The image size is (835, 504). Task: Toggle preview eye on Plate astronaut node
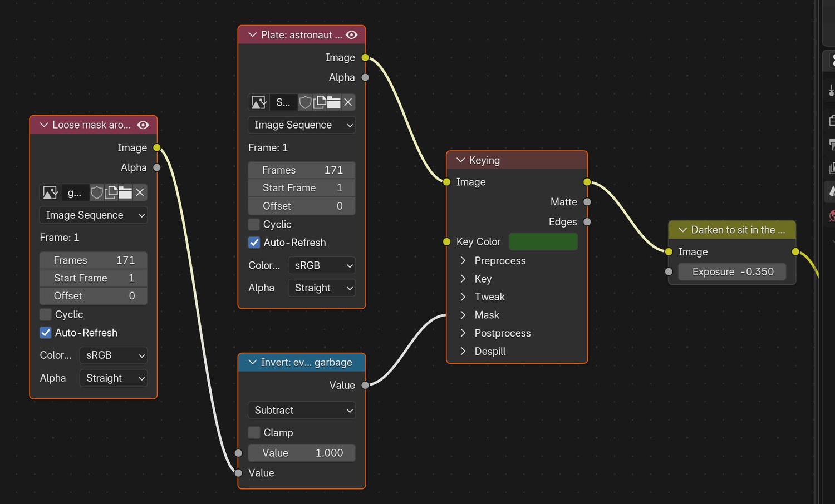352,35
